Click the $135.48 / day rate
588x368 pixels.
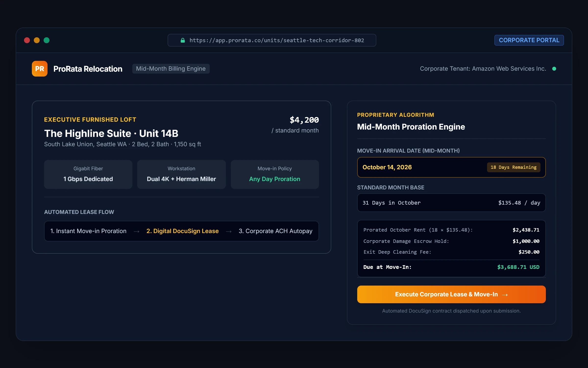pos(519,203)
